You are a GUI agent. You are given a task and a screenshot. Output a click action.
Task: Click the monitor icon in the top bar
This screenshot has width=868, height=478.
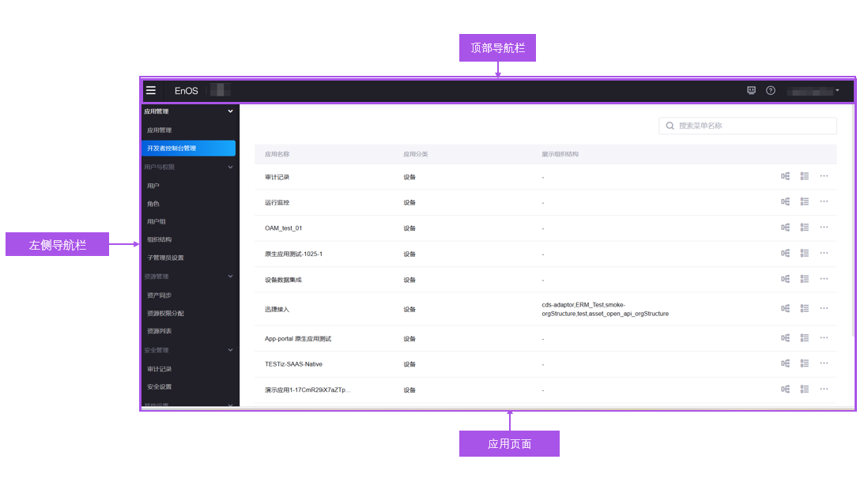(x=751, y=90)
